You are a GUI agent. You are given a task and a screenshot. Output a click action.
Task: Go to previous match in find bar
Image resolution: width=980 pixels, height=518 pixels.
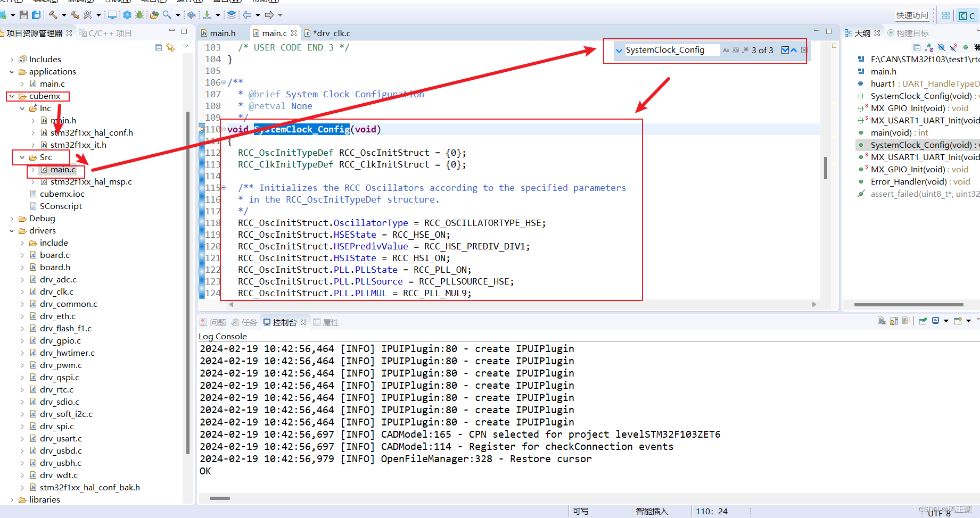coord(794,50)
